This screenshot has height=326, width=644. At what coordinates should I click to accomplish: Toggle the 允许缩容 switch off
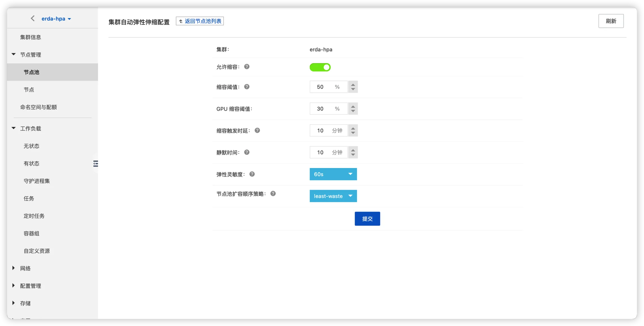(320, 67)
